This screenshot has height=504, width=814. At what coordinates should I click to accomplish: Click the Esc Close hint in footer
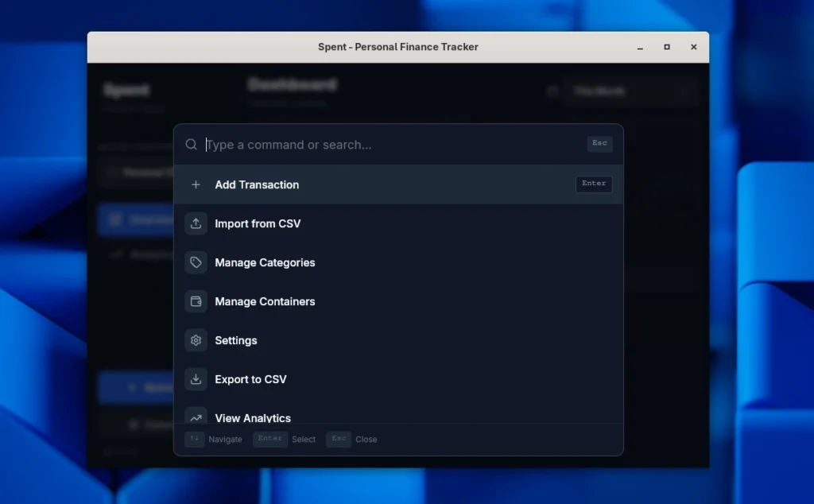tap(351, 439)
